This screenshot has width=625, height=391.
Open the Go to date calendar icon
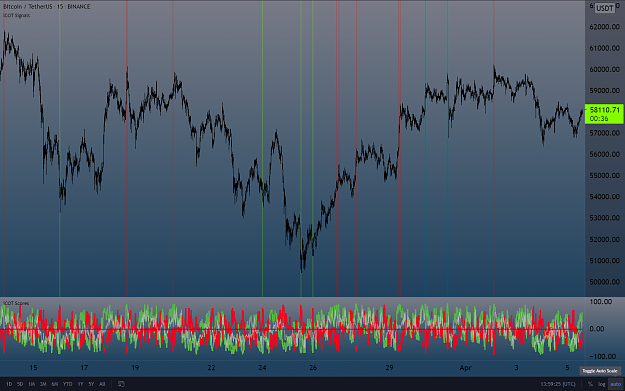[121, 384]
